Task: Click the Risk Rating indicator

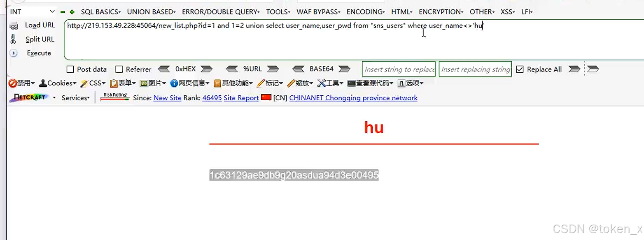Action: point(115,97)
